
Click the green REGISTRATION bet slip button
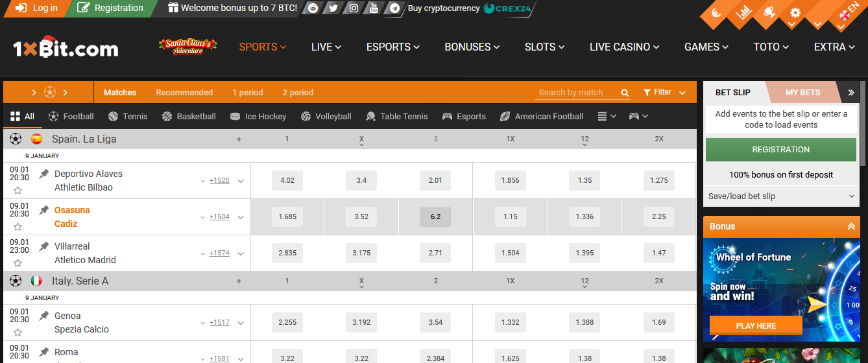pos(781,150)
